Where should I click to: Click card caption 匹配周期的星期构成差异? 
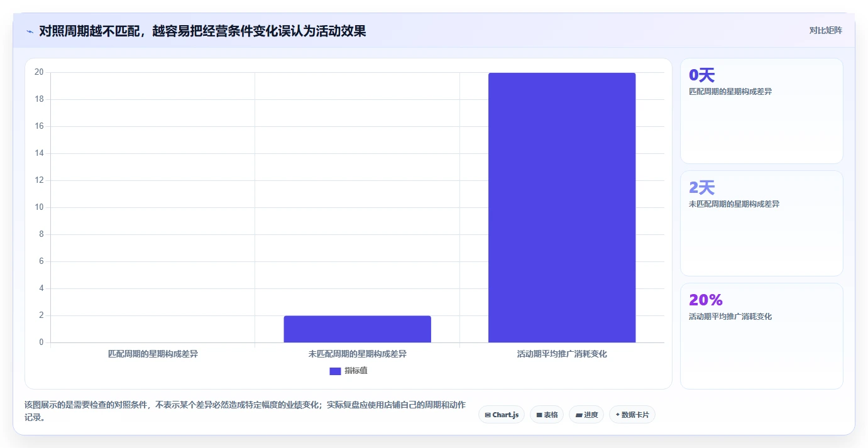tap(730, 92)
